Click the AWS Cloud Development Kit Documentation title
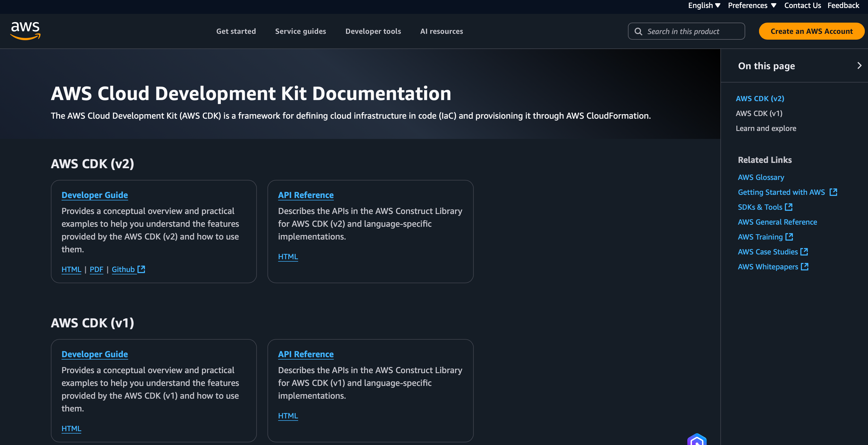 251,94
